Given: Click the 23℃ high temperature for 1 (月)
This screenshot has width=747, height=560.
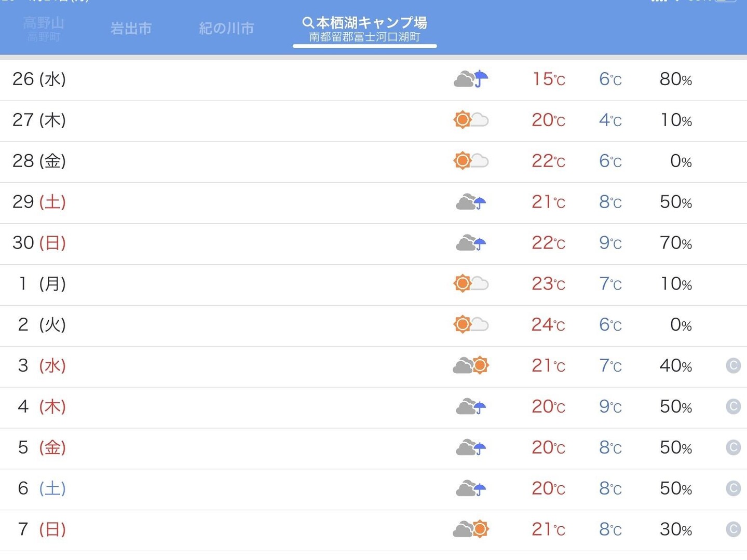Looking at the screenshot, I should pos(547,284).
